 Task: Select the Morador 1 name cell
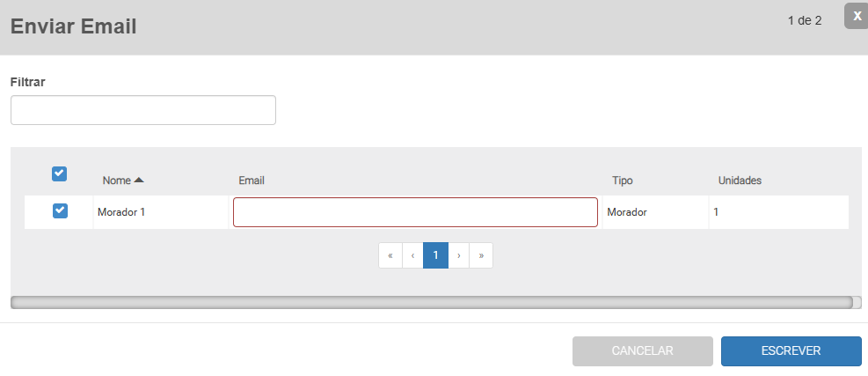[122, 212]
